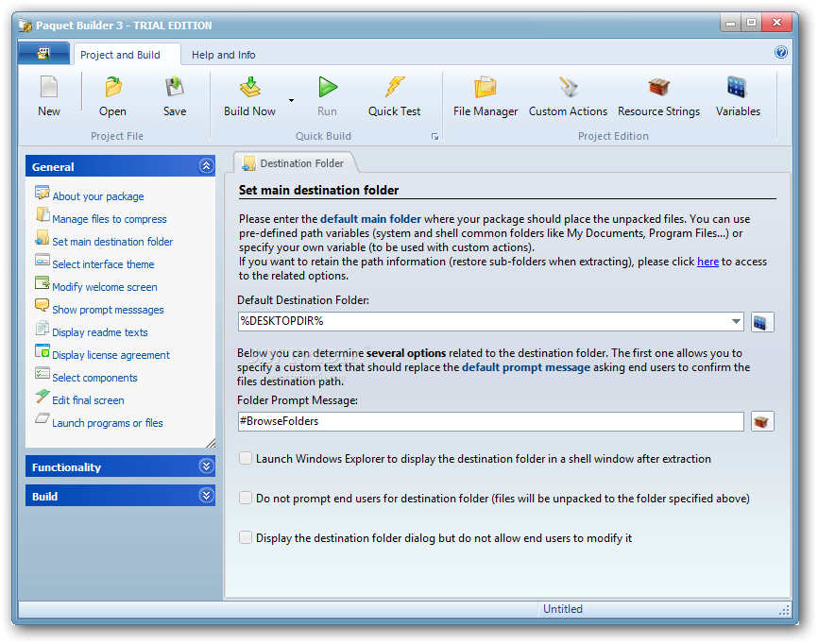Click the Show prompt messages icon
This screenshot has width=818, height=644.
[x=43, y=306]
